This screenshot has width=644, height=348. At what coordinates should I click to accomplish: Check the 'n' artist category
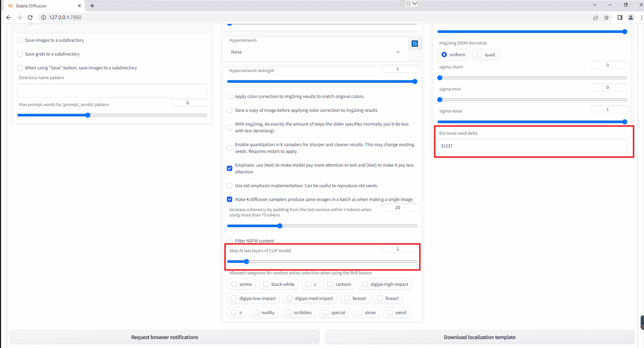[x=237, y=313]
